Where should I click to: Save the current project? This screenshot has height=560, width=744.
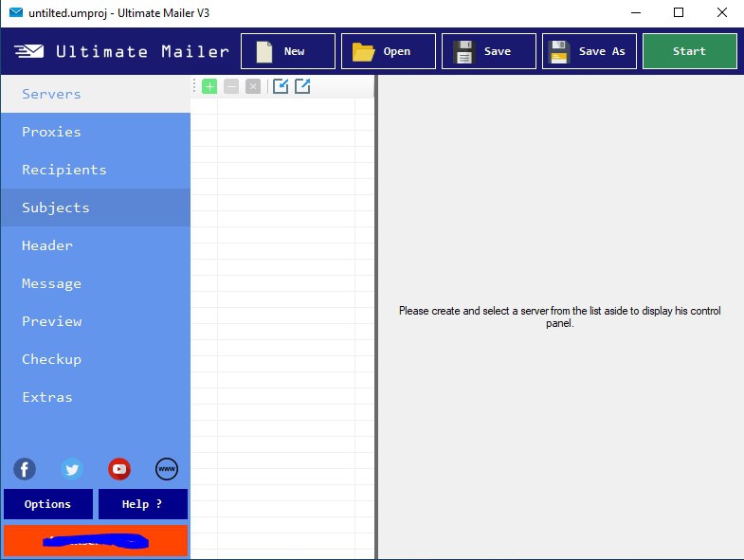tap(489, 51)
